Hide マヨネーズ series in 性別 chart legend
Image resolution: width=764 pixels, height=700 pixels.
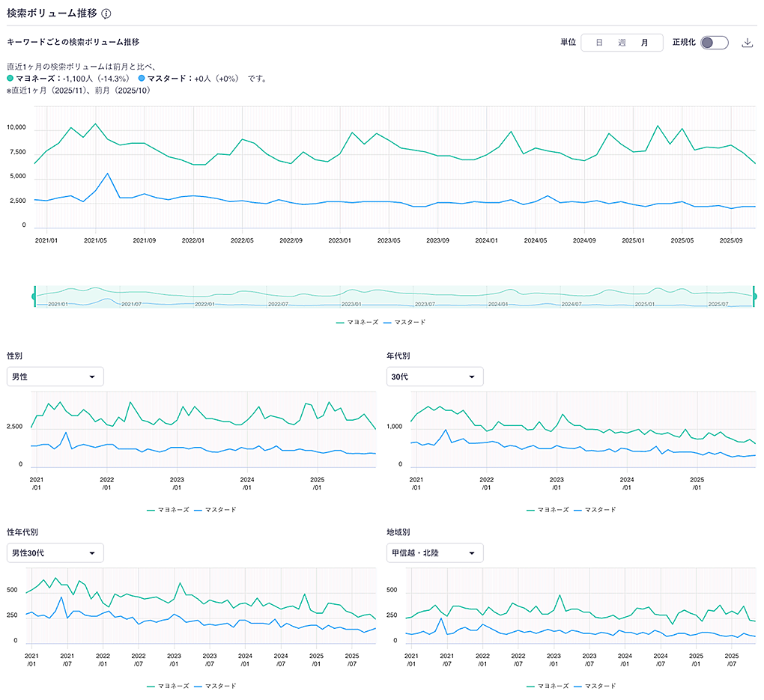pyautogui.click(x=169, y=509)
